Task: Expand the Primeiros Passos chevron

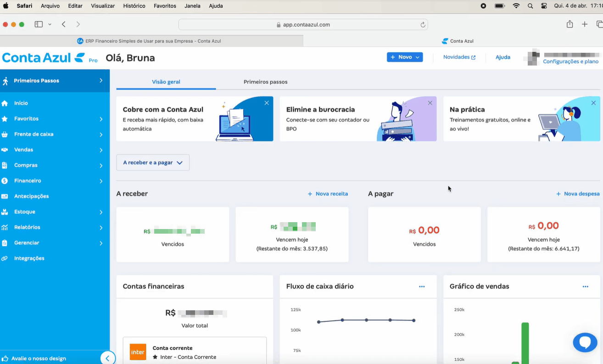Action: (x=101, y=81)
